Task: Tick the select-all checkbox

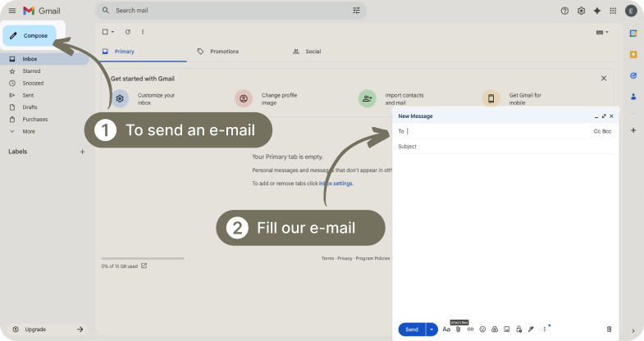Action: 105,32
